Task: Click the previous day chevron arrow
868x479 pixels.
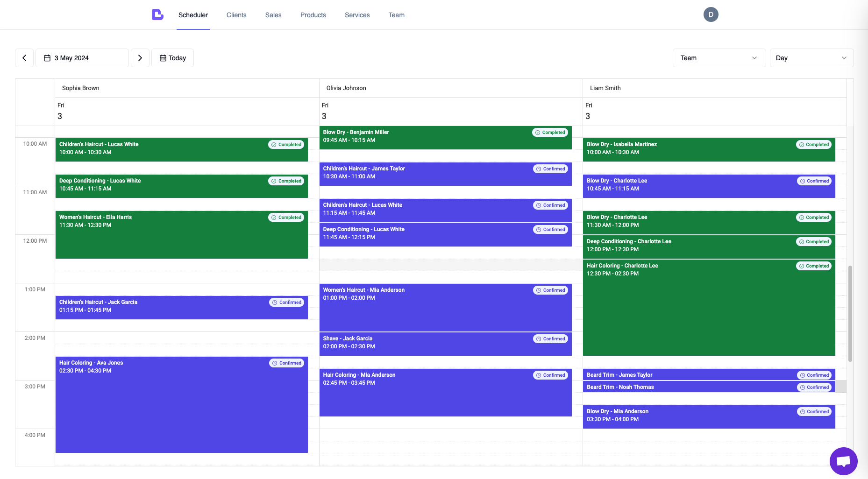Action: click(24, 57)
